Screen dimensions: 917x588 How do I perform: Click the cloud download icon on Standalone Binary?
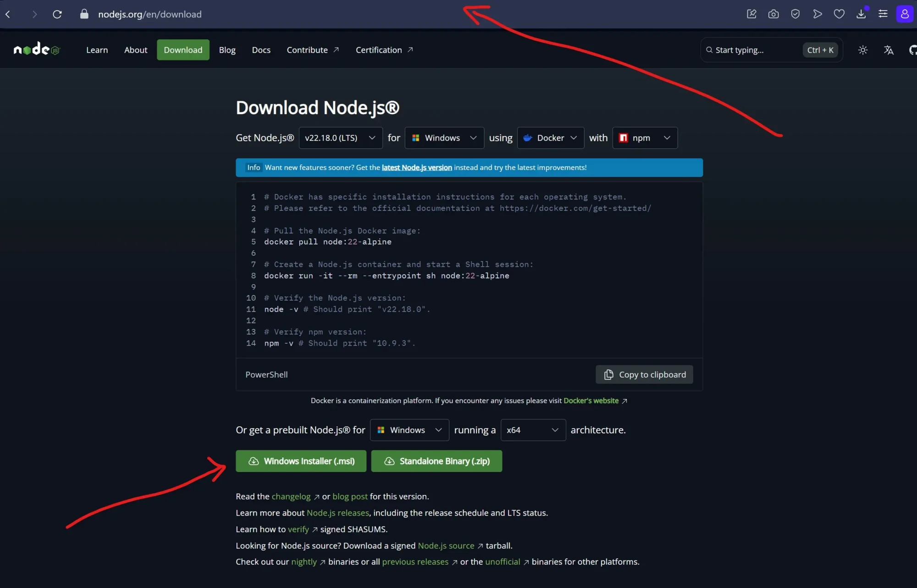click(x=389, y=461)
